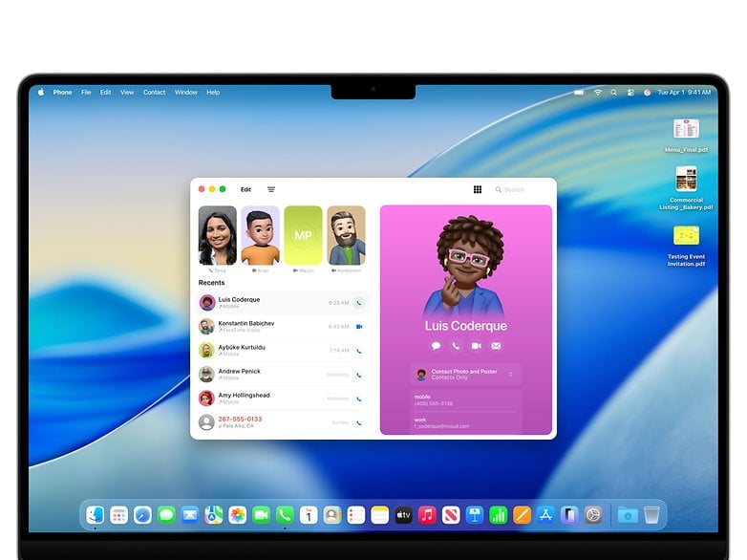Screen dimensions: 747x560
Task: Open Safari in the Dock
Action: (x=142, y=515)
